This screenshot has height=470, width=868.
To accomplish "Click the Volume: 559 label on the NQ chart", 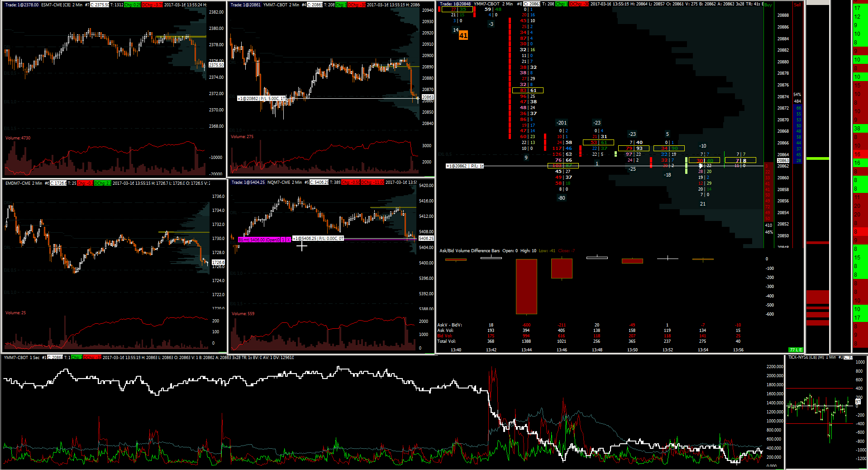I will coord(243,313).
